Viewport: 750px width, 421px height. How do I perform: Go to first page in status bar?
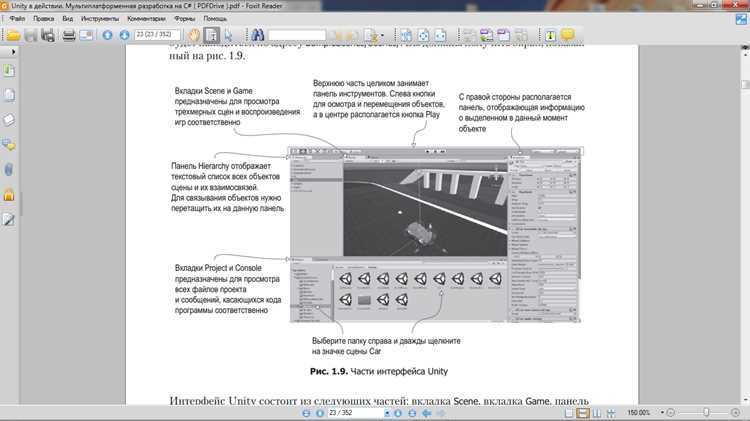click(x=306, y=413)
